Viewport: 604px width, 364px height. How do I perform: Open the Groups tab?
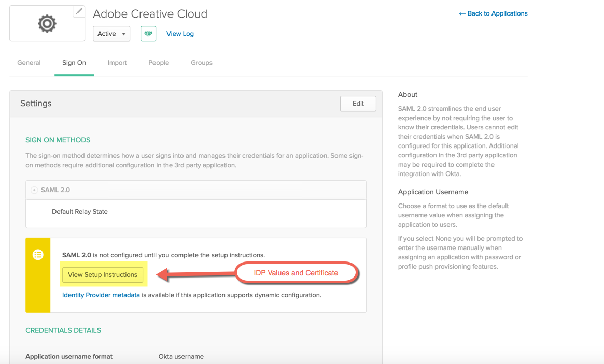tap(201, 62)
